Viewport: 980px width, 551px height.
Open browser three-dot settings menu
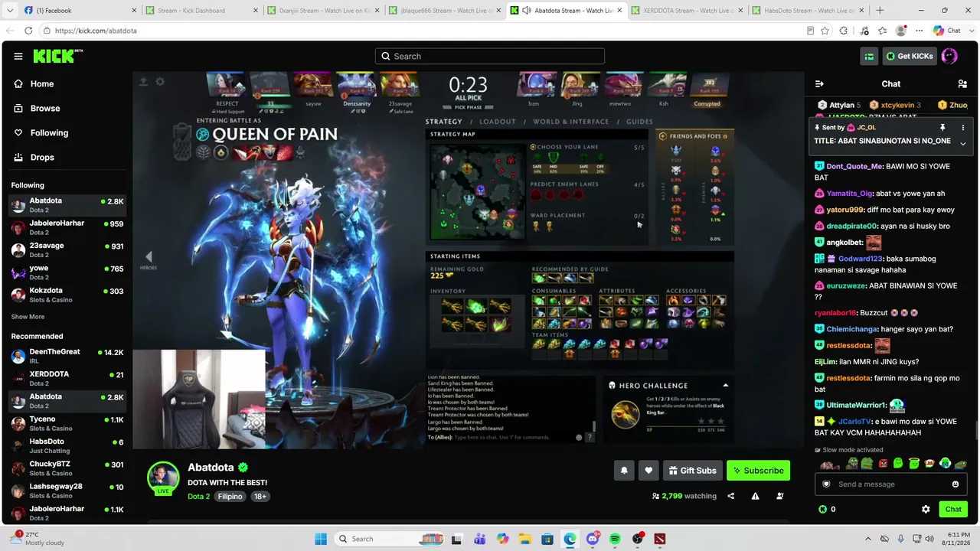click(920, 31)
